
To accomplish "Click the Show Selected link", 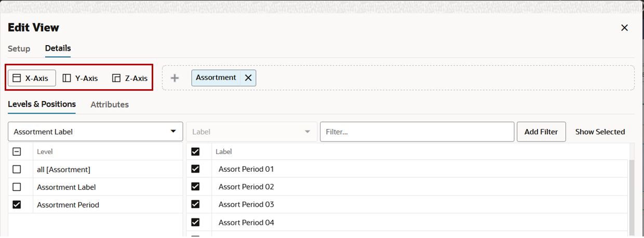I will [600, 132].
